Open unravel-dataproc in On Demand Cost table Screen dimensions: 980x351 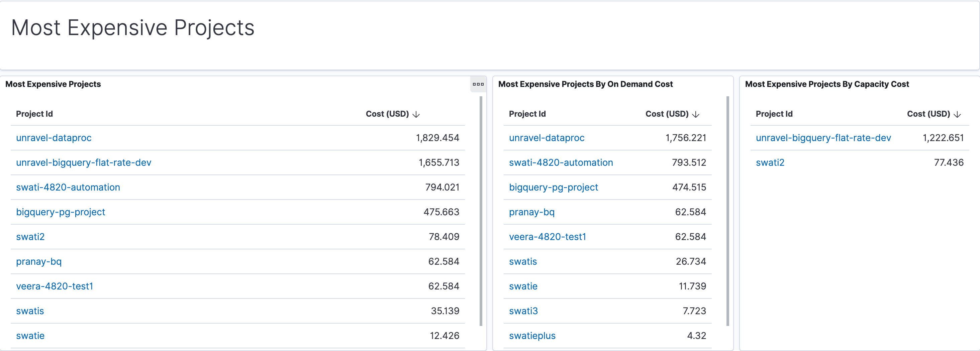point(547,138)
